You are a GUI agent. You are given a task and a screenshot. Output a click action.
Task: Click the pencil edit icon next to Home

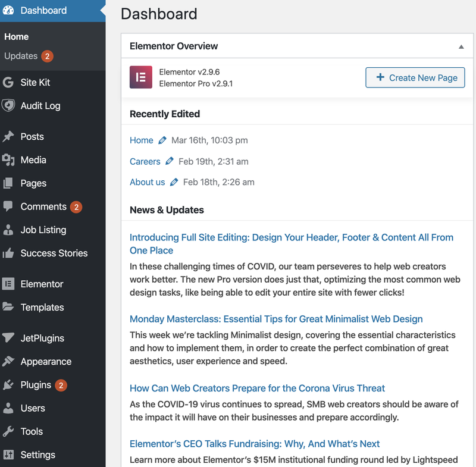pyautogui.click(x=162, y=140)
